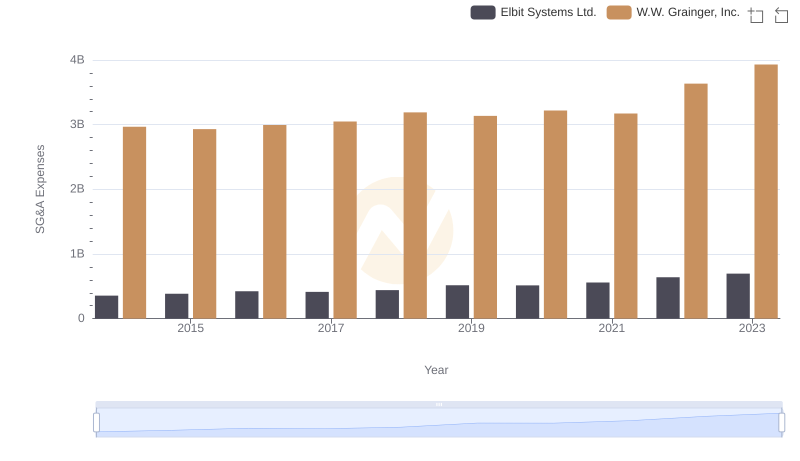Select the Elbit Systems 2016 bar
The width and height of the screenshot is (800, 461).
(x=247, y=305)
